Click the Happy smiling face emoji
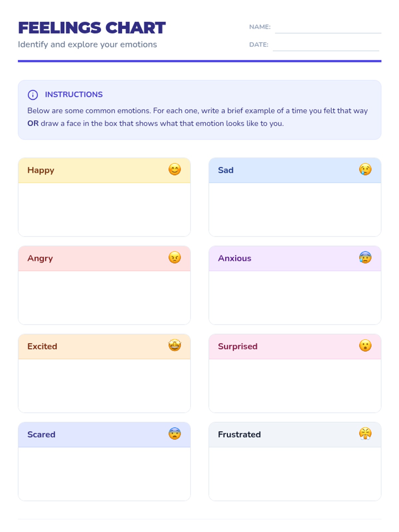 pos(175,170)
